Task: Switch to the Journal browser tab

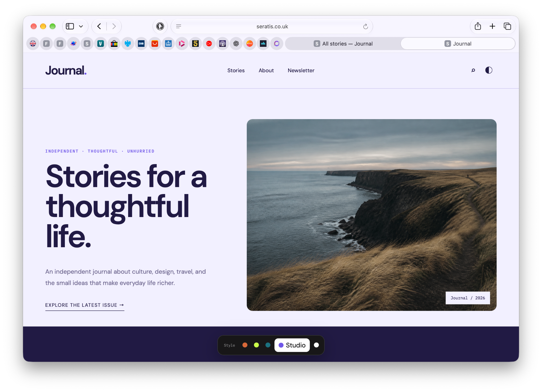Action: tap(458, 44)
